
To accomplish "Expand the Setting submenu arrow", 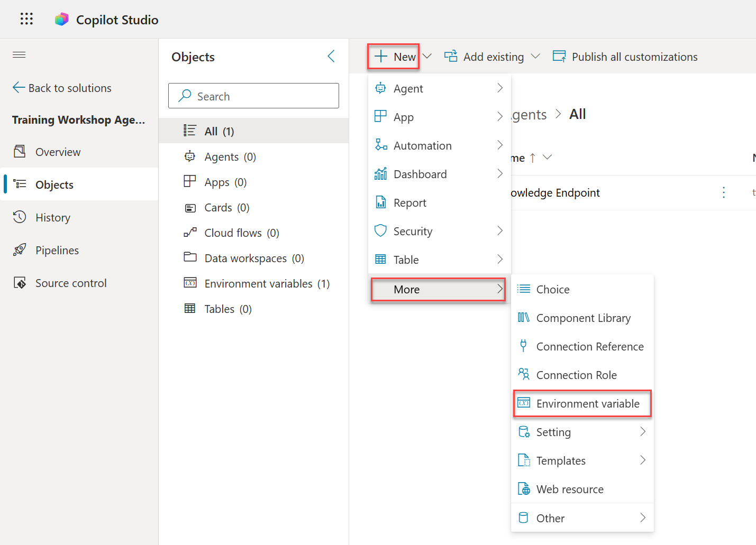I will (643, 432).
